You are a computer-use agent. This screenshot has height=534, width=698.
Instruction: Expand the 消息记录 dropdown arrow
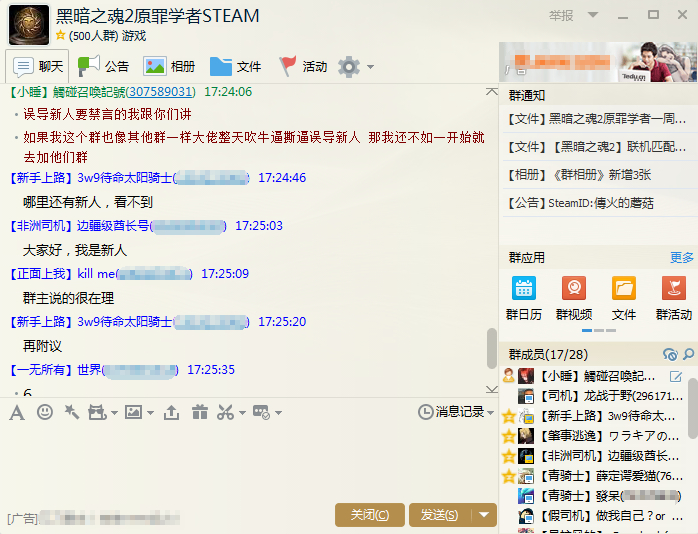491,413
